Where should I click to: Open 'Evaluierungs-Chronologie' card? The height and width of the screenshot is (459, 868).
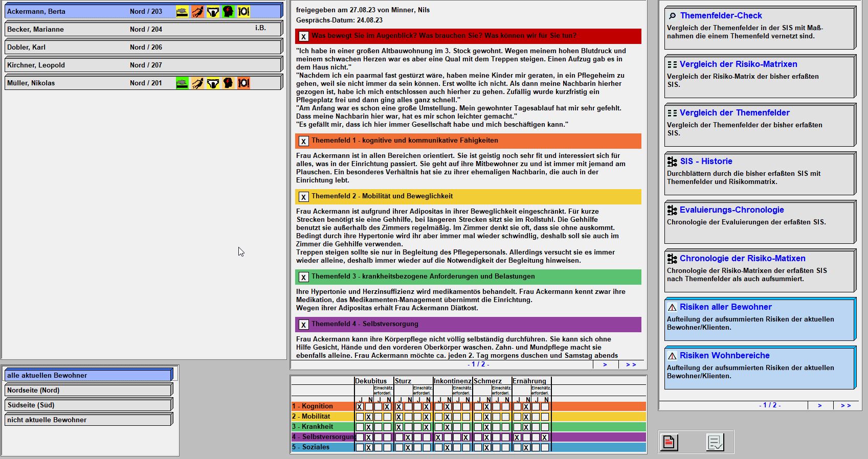coord(760,222)
